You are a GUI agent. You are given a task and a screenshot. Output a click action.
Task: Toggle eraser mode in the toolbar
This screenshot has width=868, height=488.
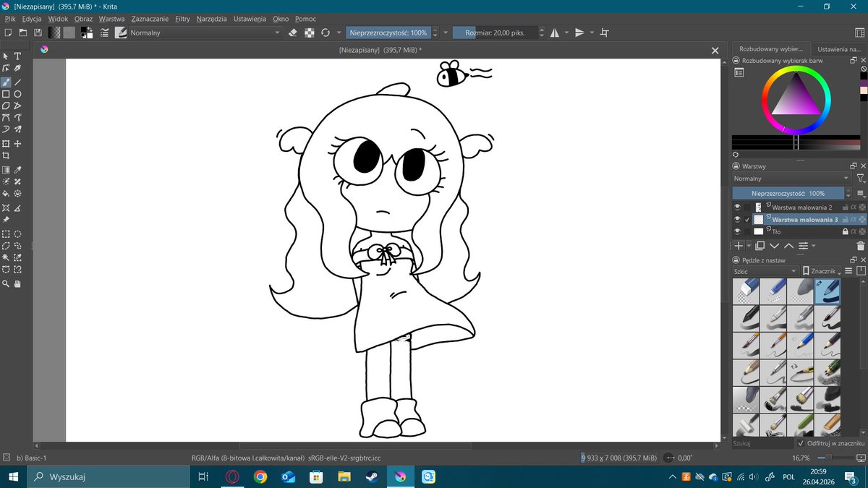(293, 33)
